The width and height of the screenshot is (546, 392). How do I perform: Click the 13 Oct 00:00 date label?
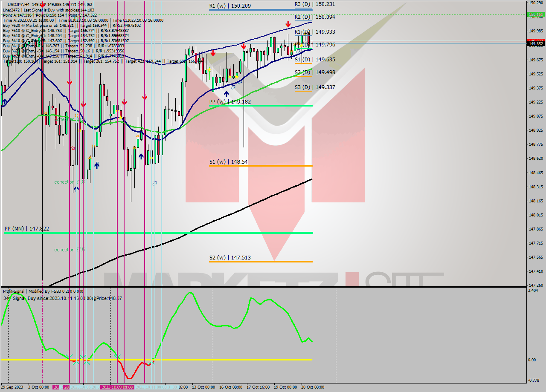[203, 387]
